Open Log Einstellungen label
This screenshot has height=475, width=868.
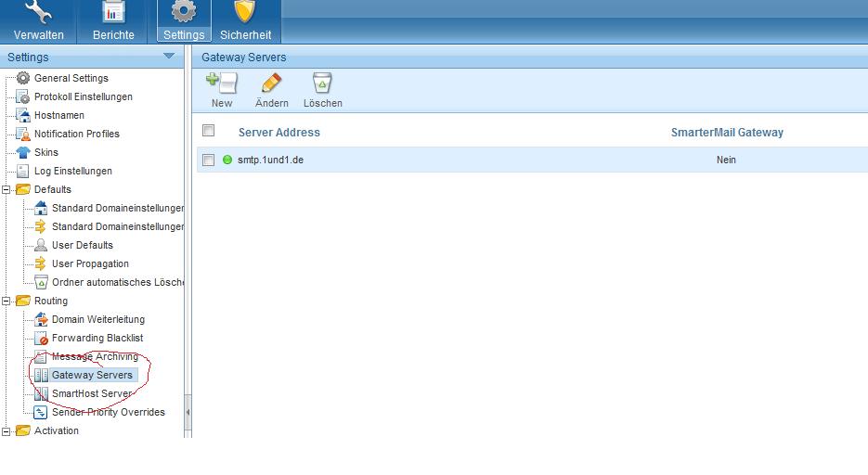coord(73,171)
